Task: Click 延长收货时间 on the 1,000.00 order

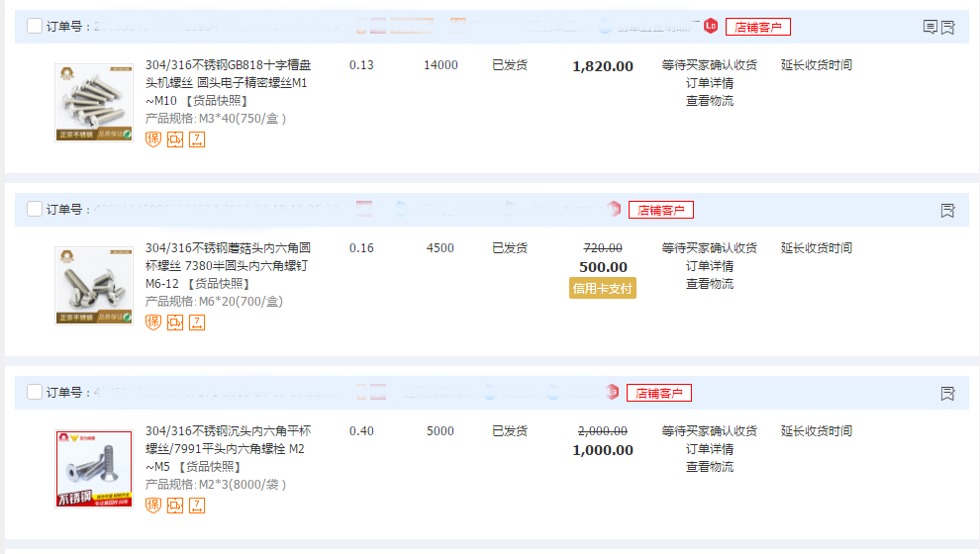Action: [x=816, y=431]
